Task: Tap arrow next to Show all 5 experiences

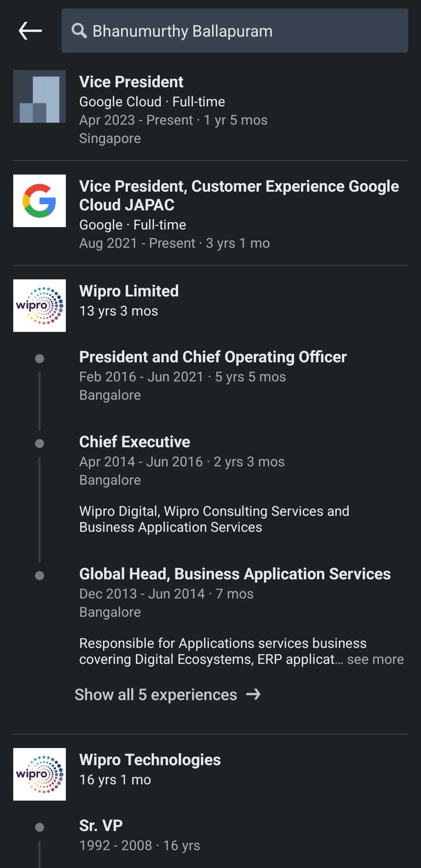Action: (253, 694)
